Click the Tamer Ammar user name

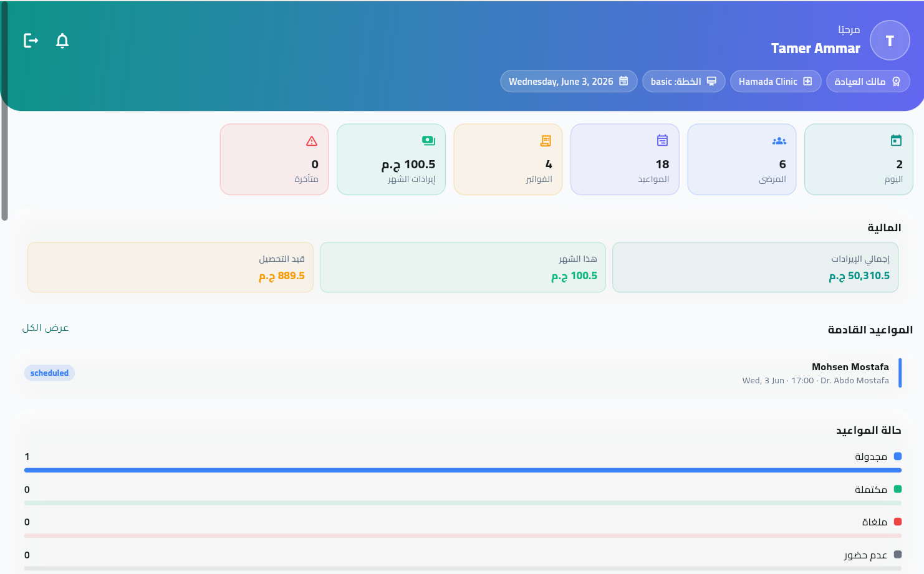pos(816,48)
